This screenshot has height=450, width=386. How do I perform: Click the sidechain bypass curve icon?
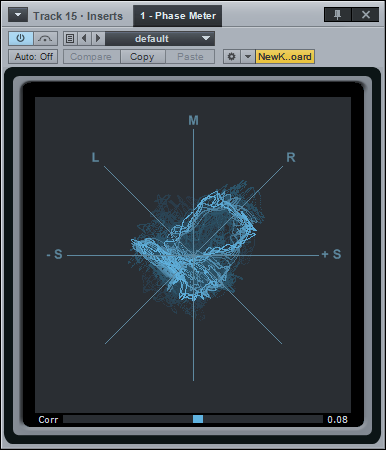pos(45,38)
